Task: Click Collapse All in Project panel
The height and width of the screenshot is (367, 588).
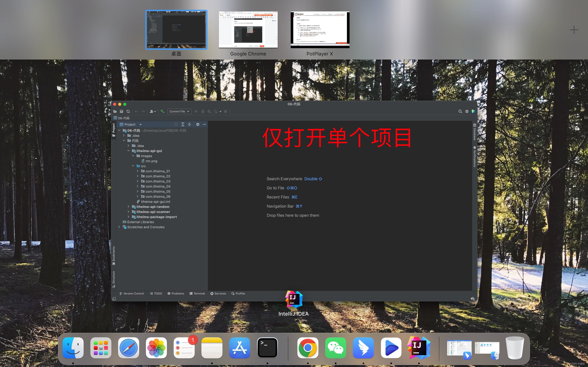Action: click(189, 124)
